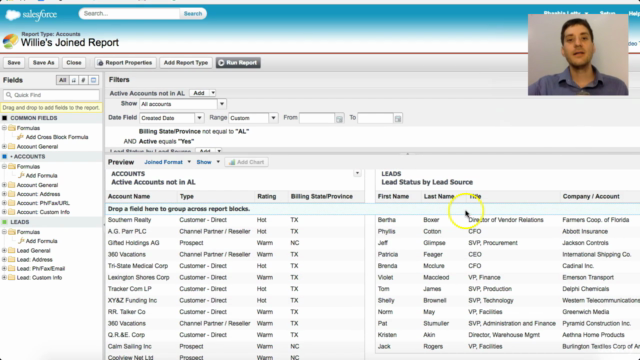Click the Last Name column header

pyautogui.click(x=439, y=196)
